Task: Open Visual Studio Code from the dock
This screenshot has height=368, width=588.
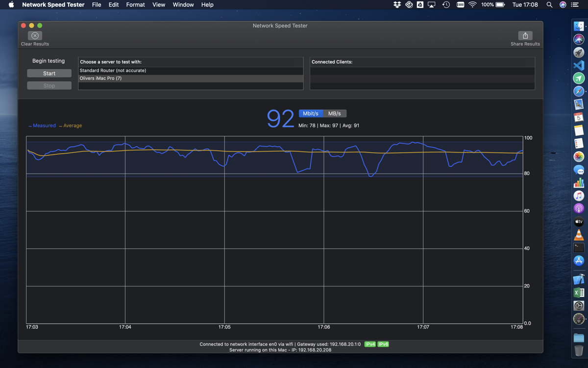Action: (579, 65)
